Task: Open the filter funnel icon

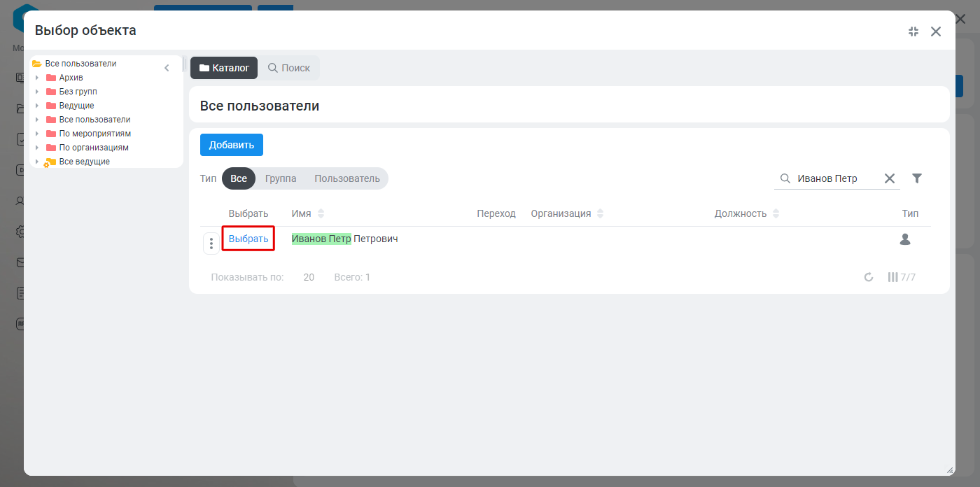Action: pos(917,178)
